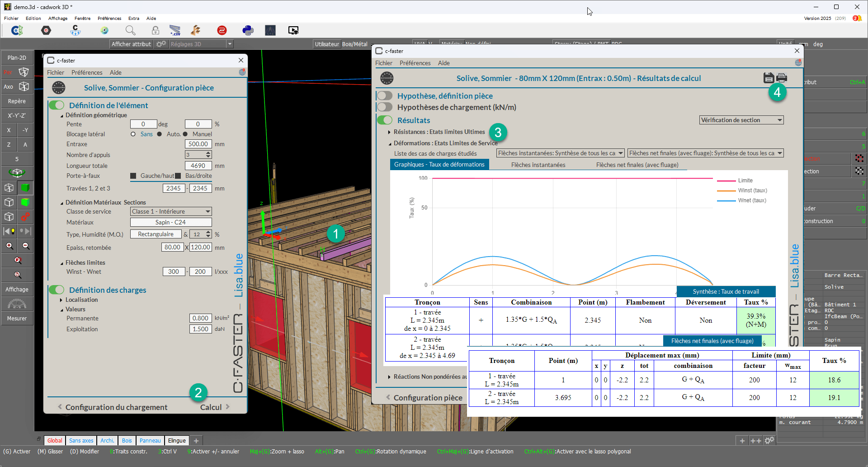This screenshot has height=467, width=868.
Task: Click the pink beam in 3D view
Action: [x=346, y=251]
